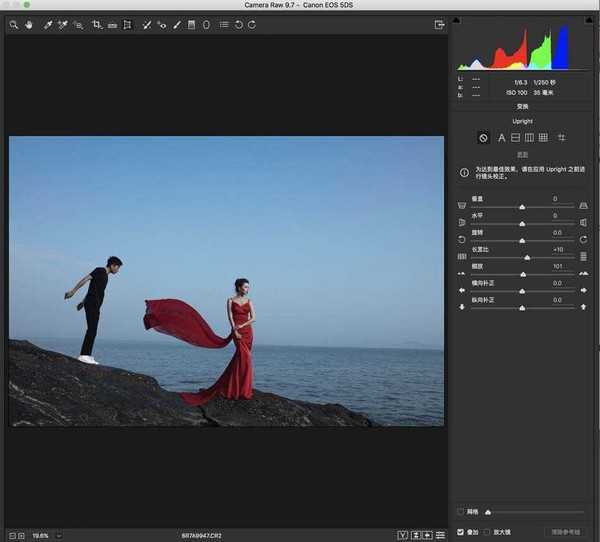Uncheck the 叠加 overlay checkbox
This screenshot has width=600, height=542.
point(460,531)
